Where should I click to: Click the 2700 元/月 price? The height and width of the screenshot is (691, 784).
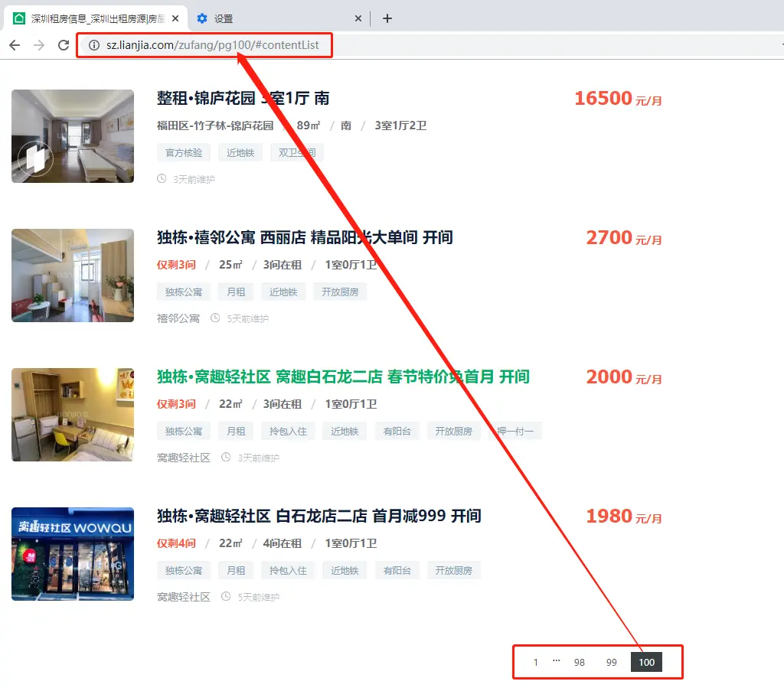(x=624, y=238)
